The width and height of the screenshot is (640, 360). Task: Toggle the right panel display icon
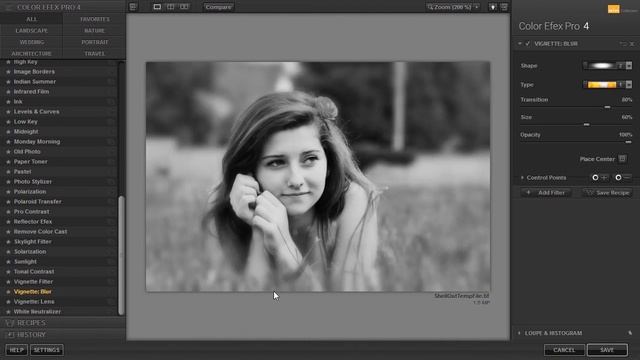coord(504,7)
